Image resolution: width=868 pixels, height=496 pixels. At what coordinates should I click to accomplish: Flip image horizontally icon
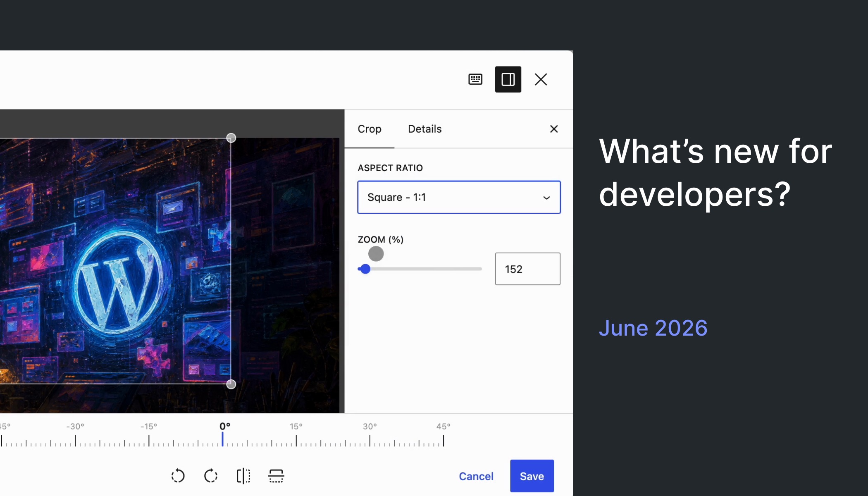pyautogui.click(x=243, y=476)
